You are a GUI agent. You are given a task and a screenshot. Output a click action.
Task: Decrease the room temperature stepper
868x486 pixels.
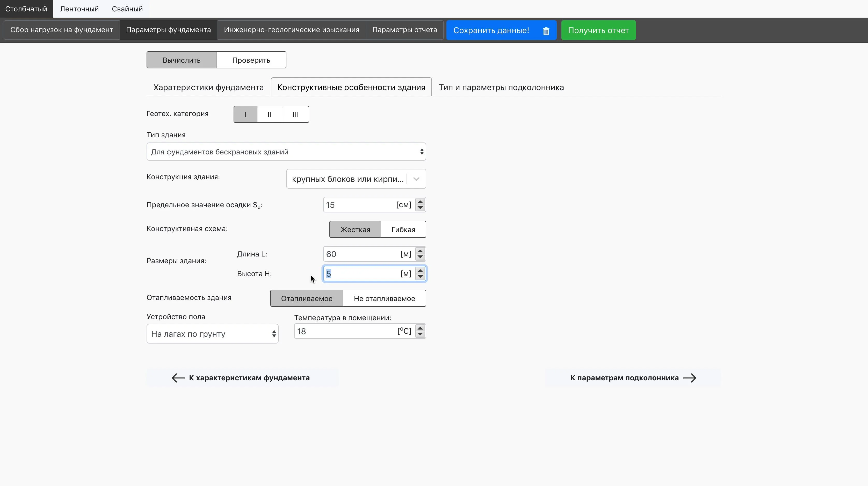click(x=420, y=334)
